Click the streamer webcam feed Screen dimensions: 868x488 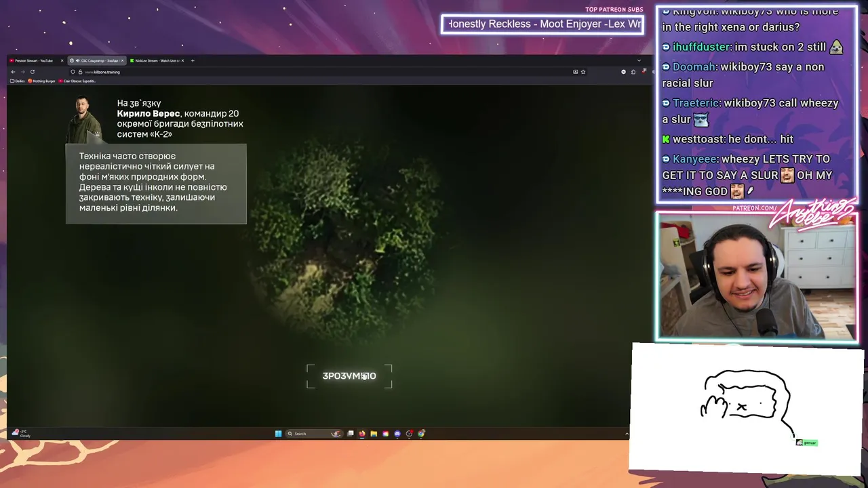tap(757, 277)
